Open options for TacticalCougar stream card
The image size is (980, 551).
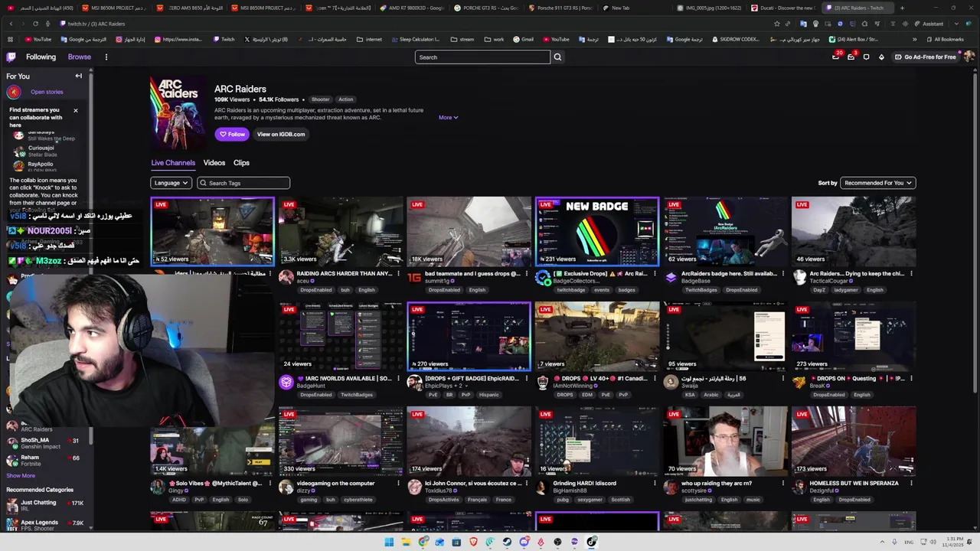910,273
